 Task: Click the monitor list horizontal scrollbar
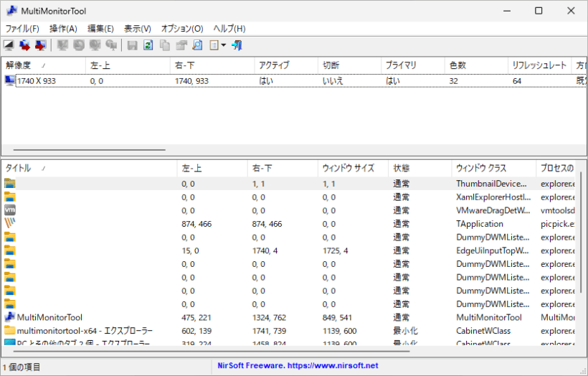[89, 150]
